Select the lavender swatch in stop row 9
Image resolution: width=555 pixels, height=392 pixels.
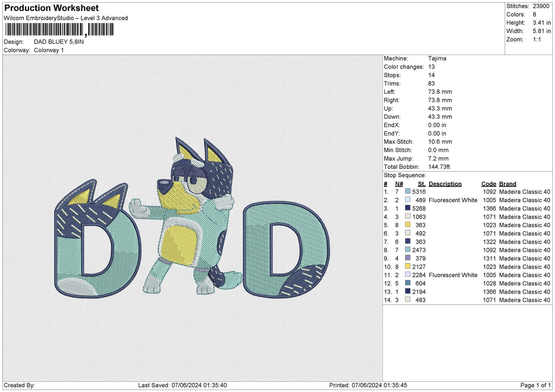coord(407,258)
